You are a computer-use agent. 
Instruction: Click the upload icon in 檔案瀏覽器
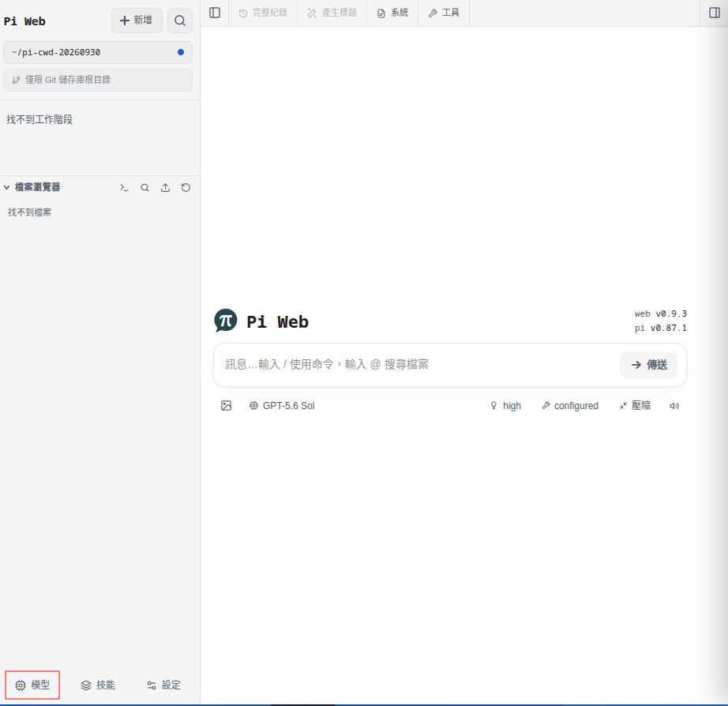(x=165, y=188)
